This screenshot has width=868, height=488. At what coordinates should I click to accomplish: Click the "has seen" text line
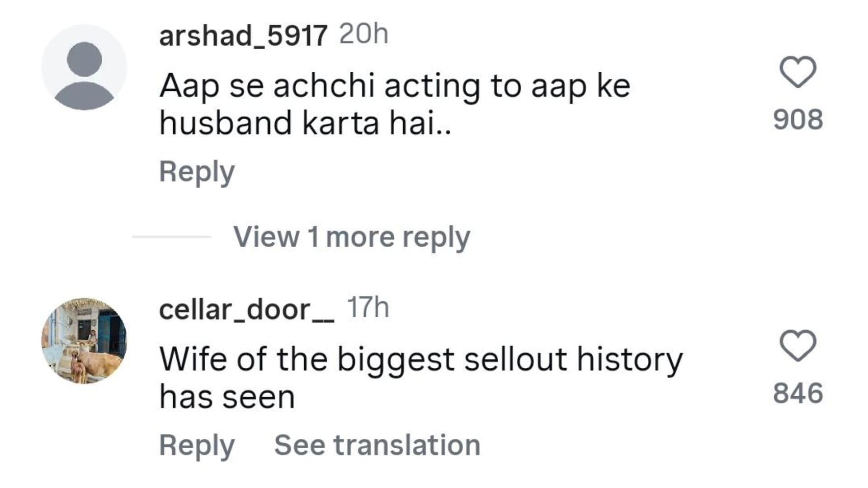pyautogui.click(x=227, y=398)
